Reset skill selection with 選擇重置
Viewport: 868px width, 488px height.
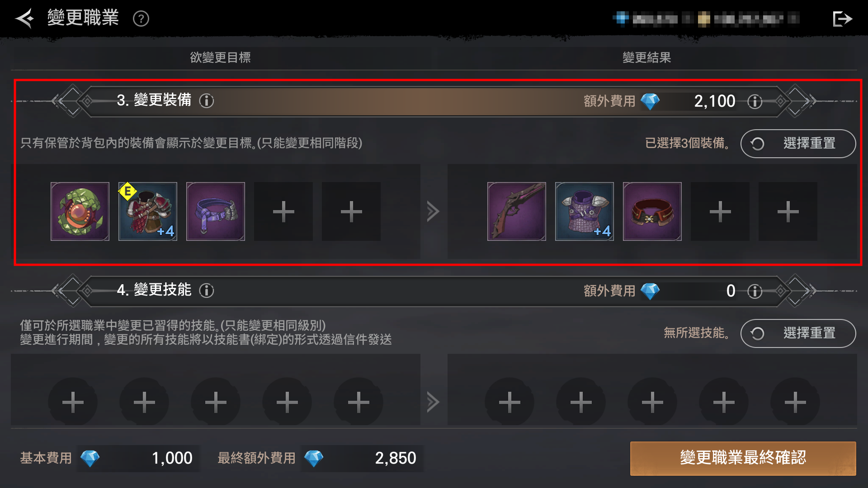(x=798, y=333)
